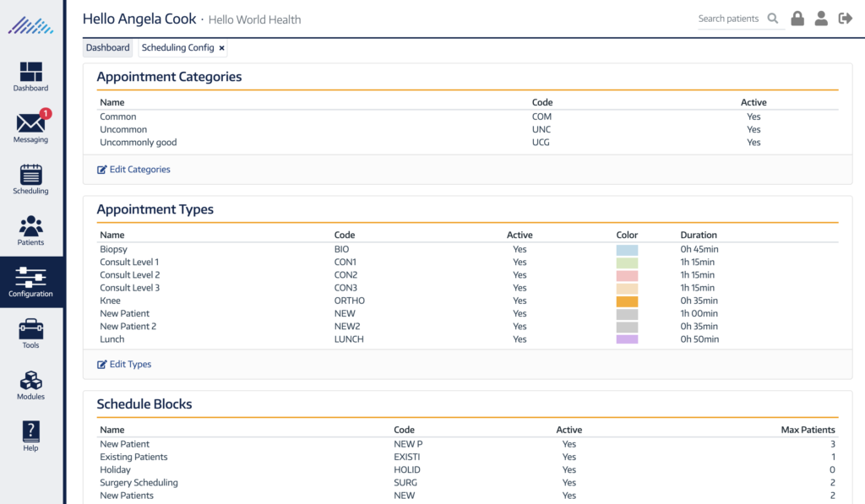Click the 'Uncommonly good' category name
Image resolution: width=865 pixels, height=504 pixels.
tap(138, 143)
